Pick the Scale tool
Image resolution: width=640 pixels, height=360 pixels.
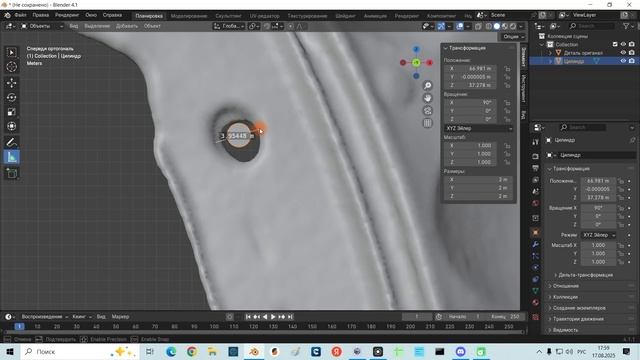coord(11,112)
